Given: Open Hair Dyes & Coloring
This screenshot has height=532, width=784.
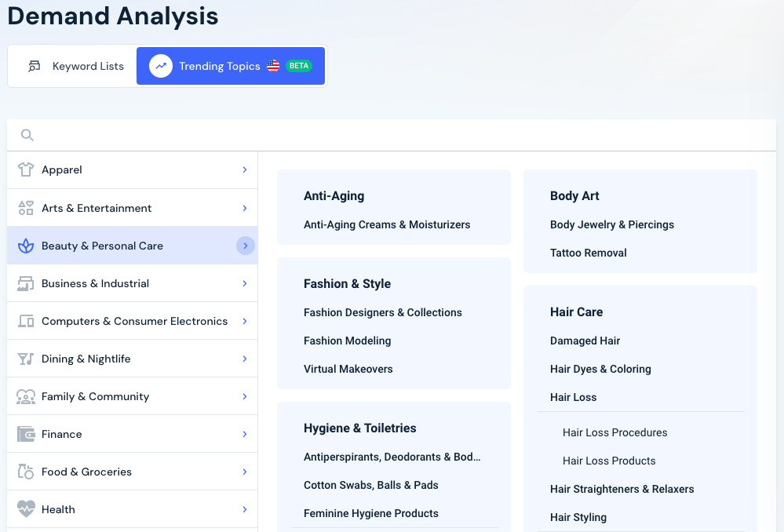Looking at the screenshot, I should 600,369.
